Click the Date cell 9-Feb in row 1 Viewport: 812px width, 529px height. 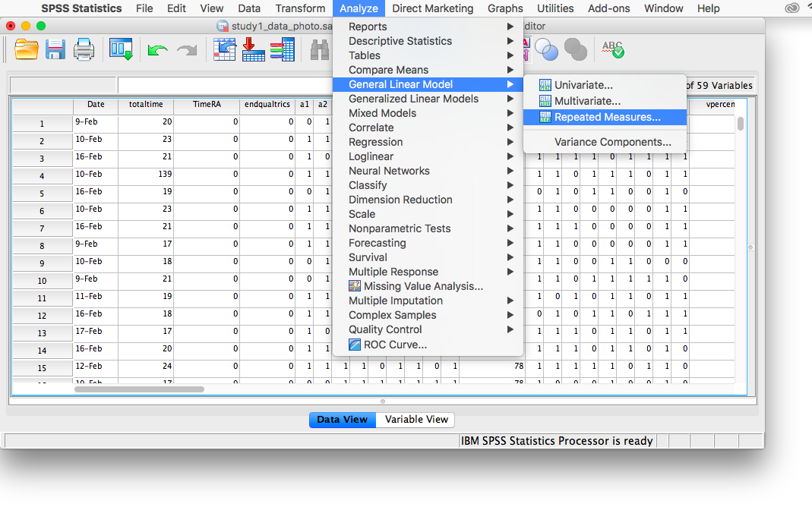(x=96, y=122)
